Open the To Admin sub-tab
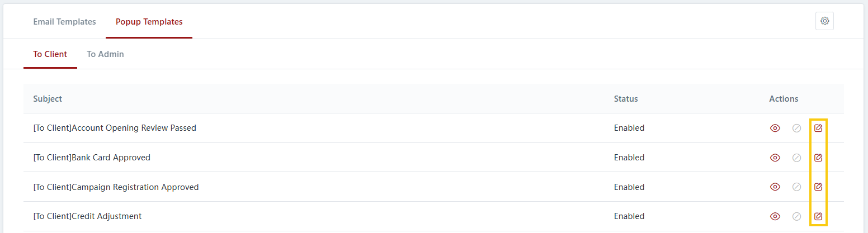 coord(105,54)
